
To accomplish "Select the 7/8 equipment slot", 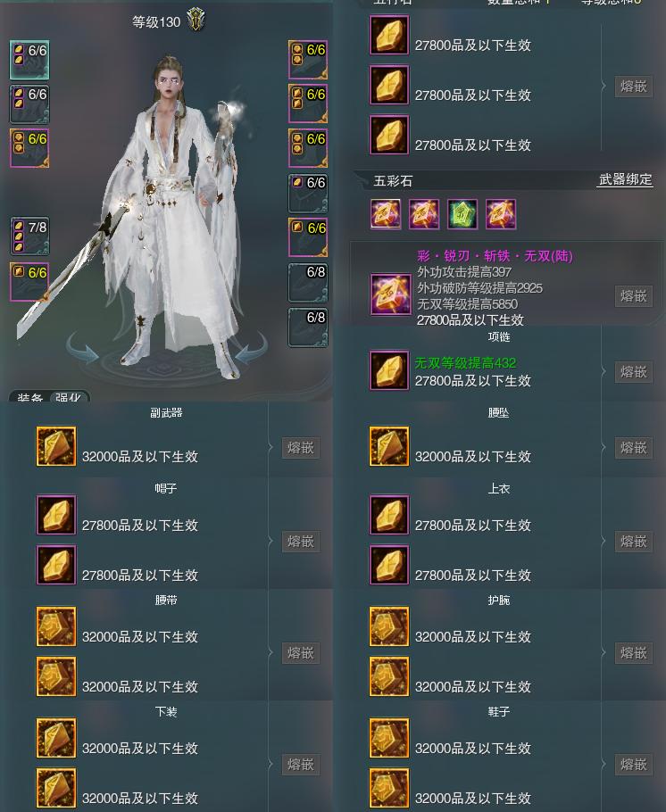I will (30, 236).
